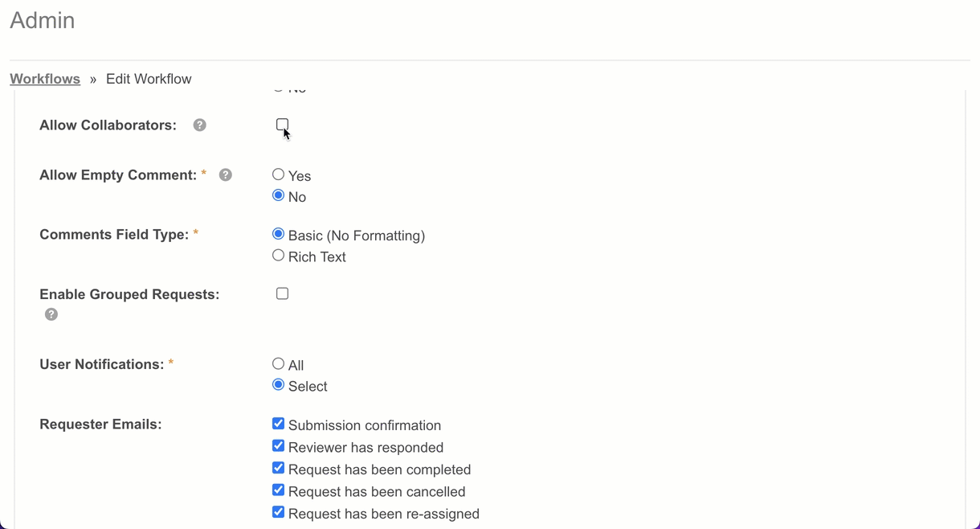The height and width of the screenshot is (529, 980).
Task: Choose Rich Text comments field type
Action: pos(279,256)
